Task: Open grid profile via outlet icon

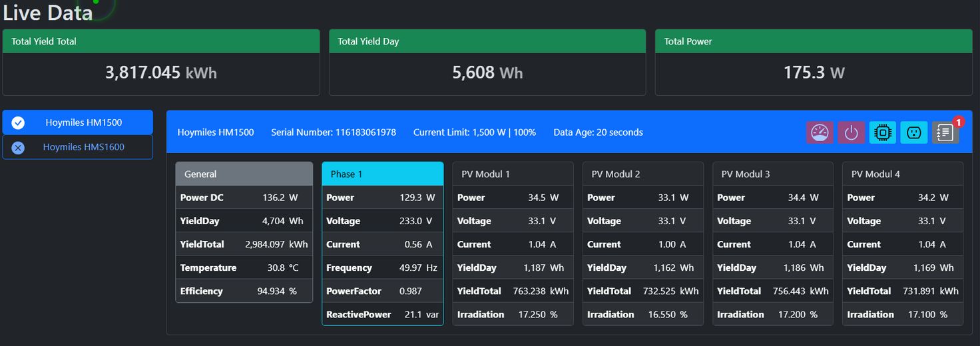Action: 914,132
